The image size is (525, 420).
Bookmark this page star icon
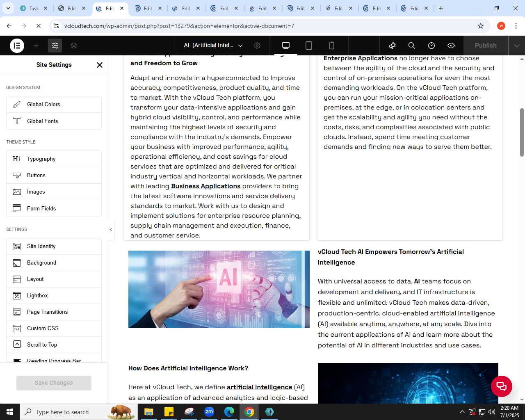481,26
